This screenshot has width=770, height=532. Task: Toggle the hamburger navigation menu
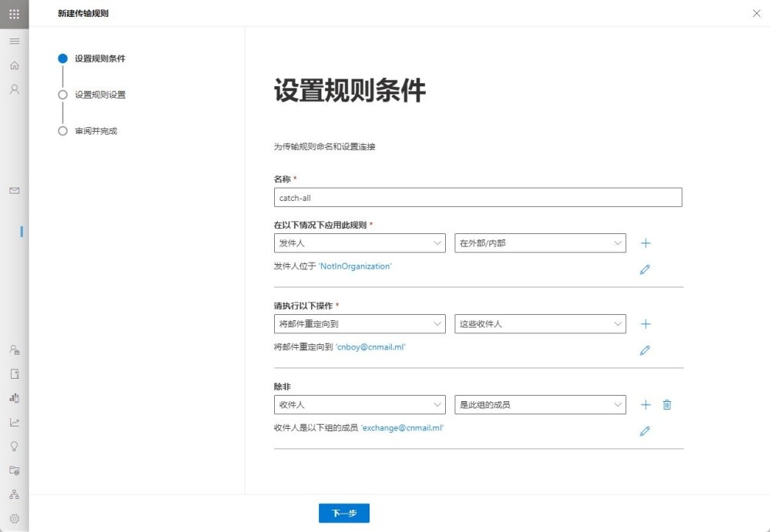point(14,42)
